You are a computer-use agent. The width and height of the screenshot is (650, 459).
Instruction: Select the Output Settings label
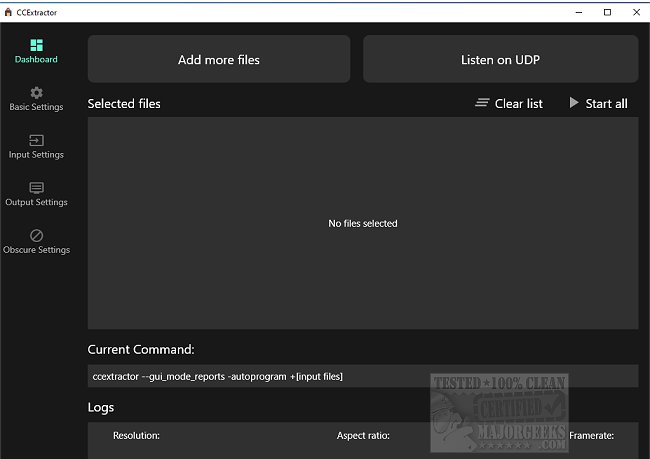(36, 202)
